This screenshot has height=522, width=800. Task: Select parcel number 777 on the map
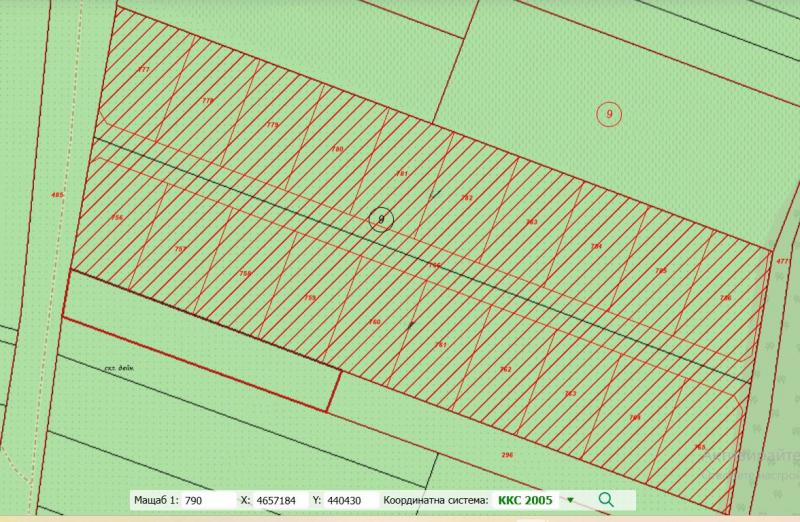143,70
